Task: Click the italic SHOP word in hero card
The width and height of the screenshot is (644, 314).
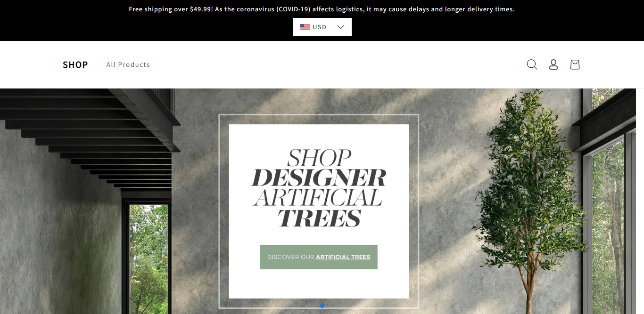Action: (319, 158)
